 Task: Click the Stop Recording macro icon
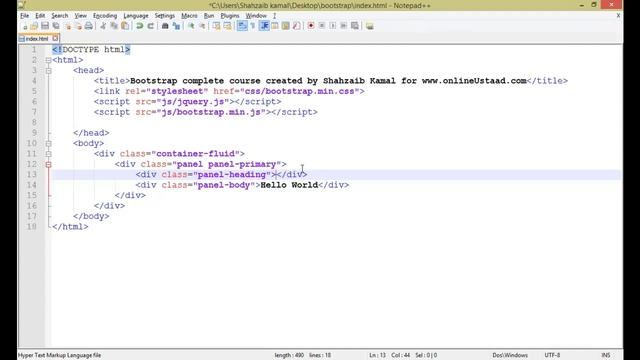coord(322,26)
